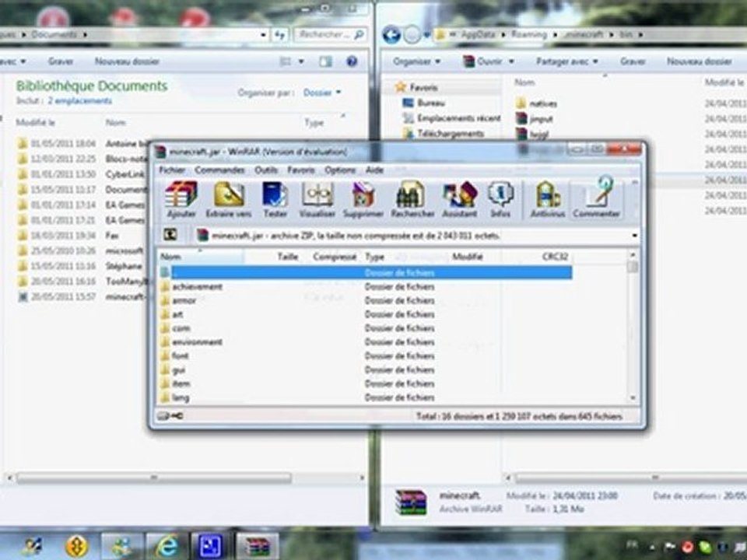Open the Commandes menu
The image size is (747, 560).
219,170
